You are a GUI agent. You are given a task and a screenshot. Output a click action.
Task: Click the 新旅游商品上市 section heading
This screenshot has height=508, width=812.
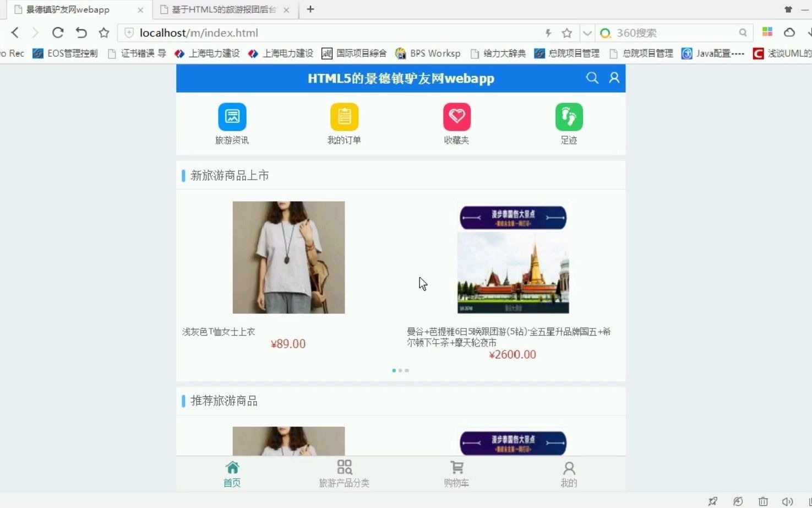tap(230, 176)
